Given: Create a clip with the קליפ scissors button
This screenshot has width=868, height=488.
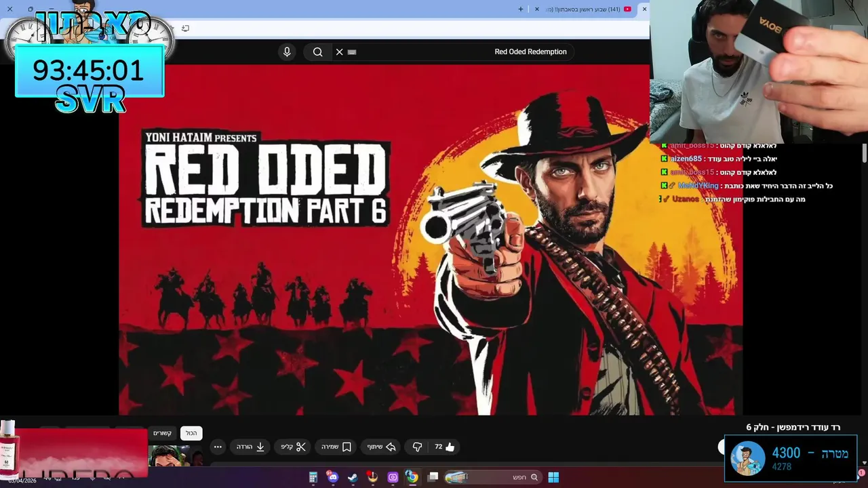Looking at the screenshot, I should (294, 447).
